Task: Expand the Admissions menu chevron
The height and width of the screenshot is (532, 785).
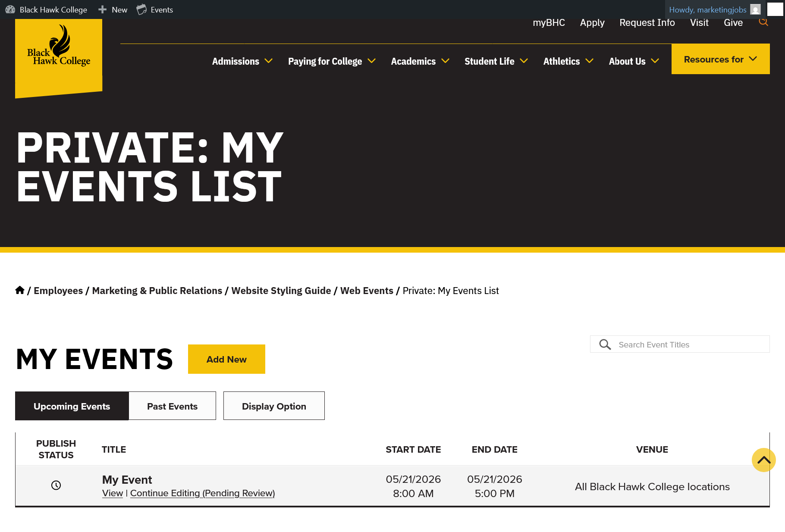Action: pyautogui.click(x=268, y=61)
